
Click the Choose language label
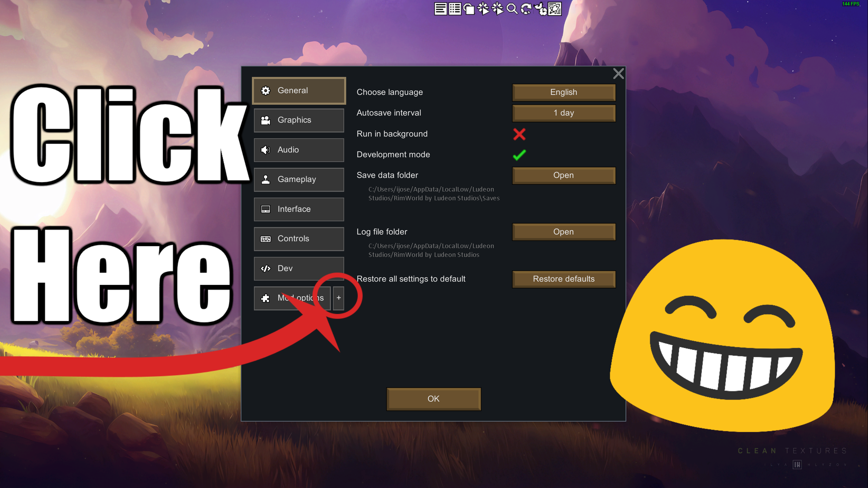pos(390,92)
